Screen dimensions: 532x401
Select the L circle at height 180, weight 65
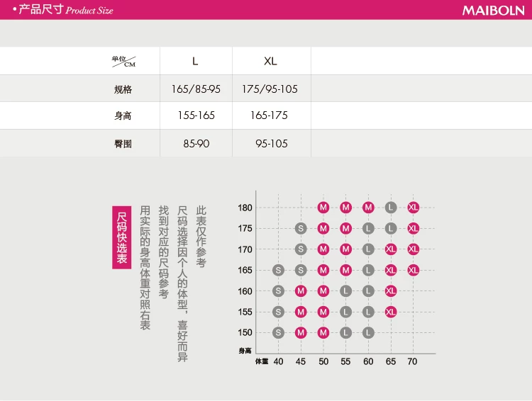pyautogui.click(x=391, y=208)
